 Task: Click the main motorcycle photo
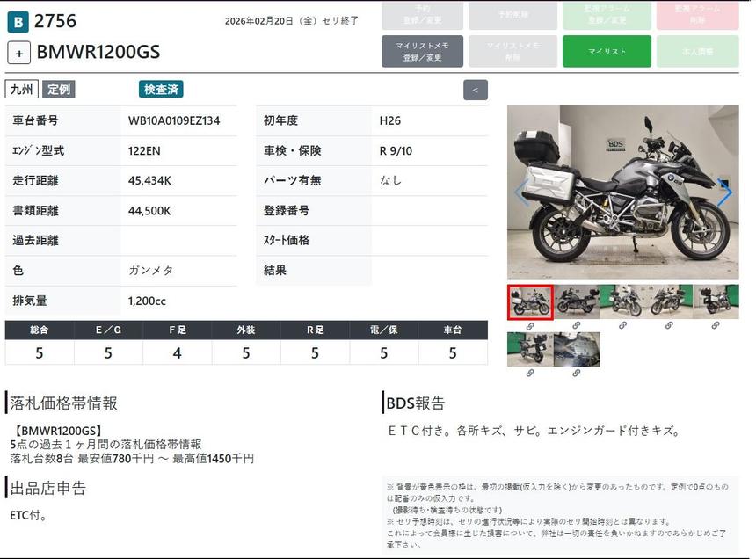click(x=622, y=192)
